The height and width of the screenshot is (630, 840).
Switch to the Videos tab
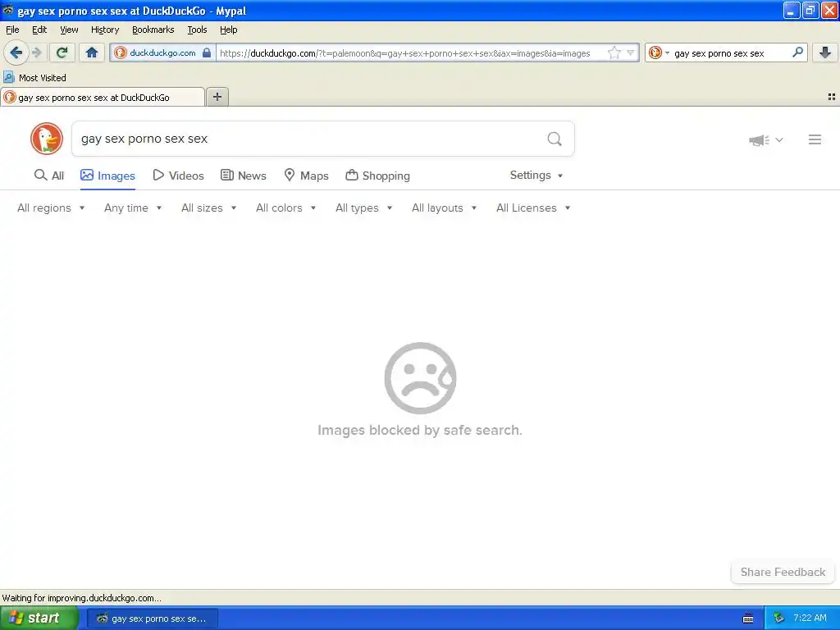pos(178,176)
